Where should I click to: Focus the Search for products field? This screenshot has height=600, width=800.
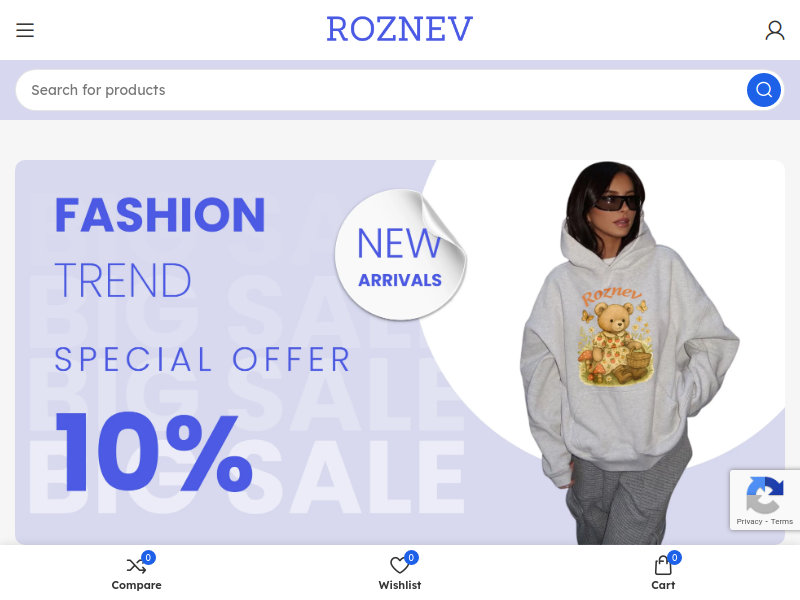tap(382, 90)
